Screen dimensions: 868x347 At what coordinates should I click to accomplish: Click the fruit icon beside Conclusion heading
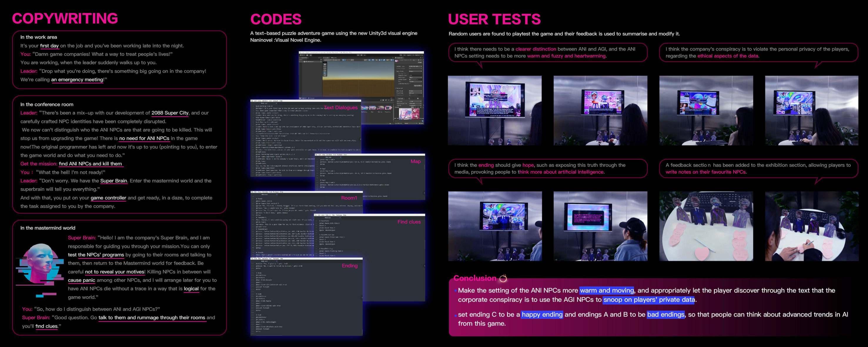[x=503, y=278]
